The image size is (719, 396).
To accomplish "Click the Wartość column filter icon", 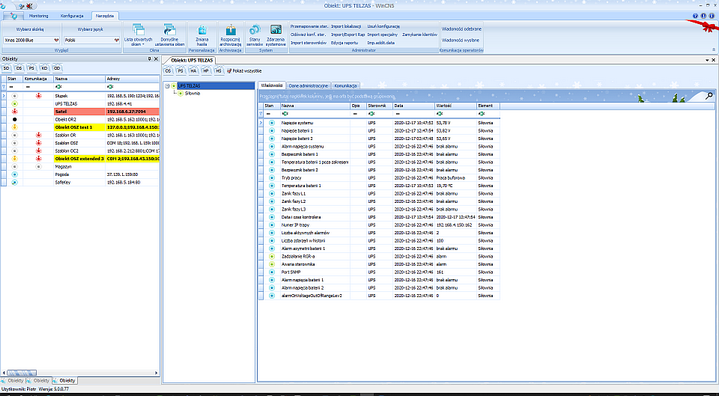I will [440, 113].
